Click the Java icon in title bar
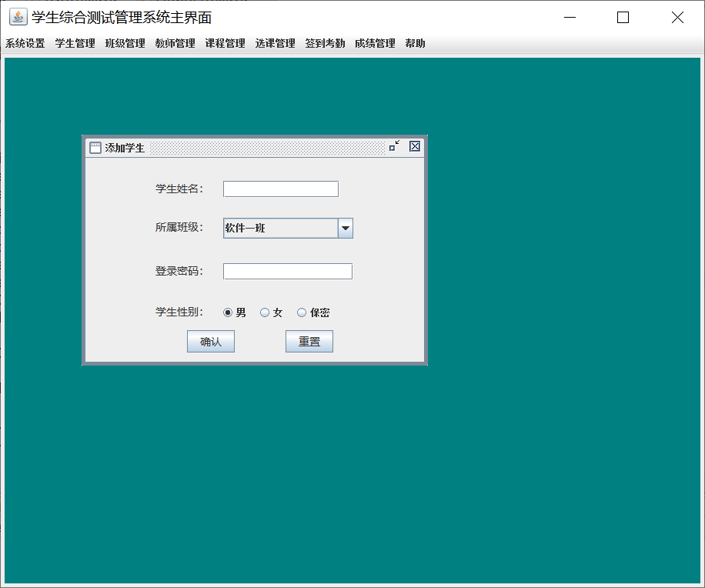This screenshot has height=588, width=705. pos(18,17)
